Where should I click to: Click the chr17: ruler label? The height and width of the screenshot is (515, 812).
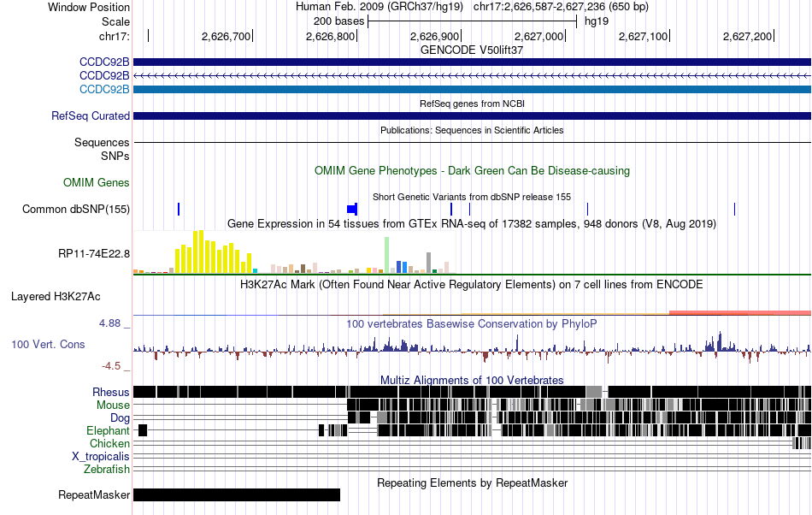click(114, 36)
